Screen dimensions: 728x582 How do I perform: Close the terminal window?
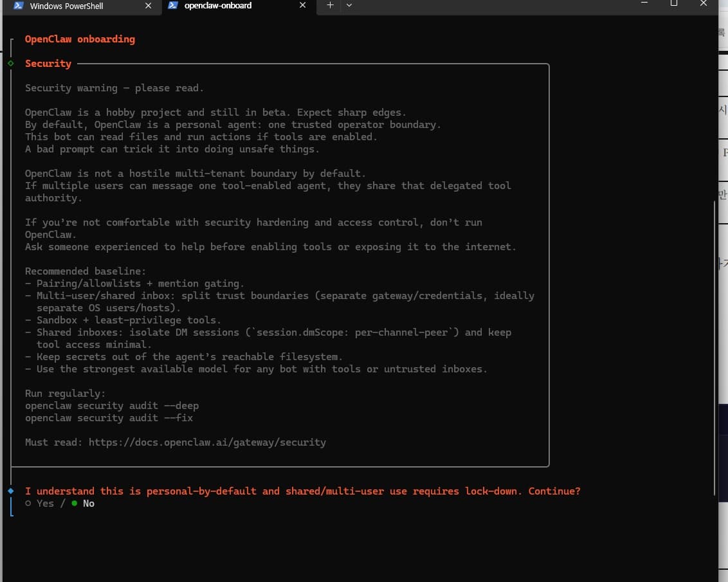704,3
